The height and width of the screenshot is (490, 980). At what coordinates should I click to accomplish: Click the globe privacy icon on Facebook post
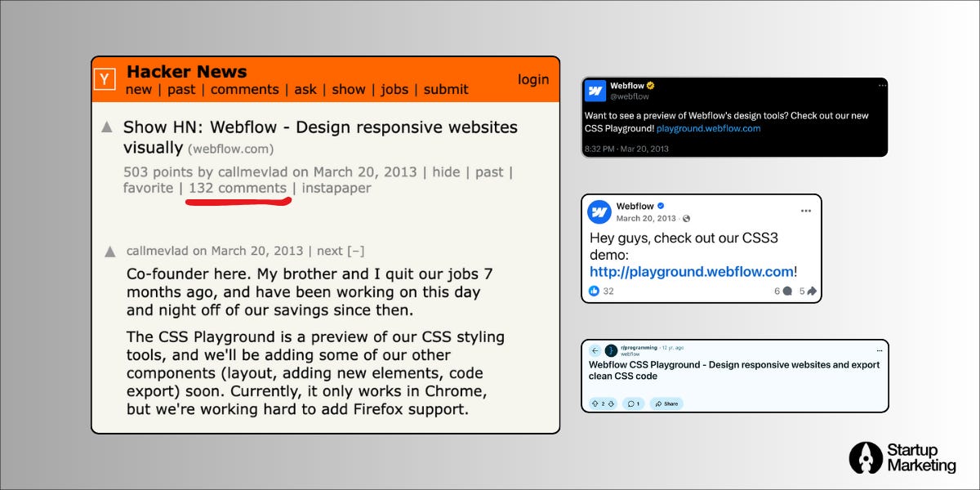coord(686,219)
